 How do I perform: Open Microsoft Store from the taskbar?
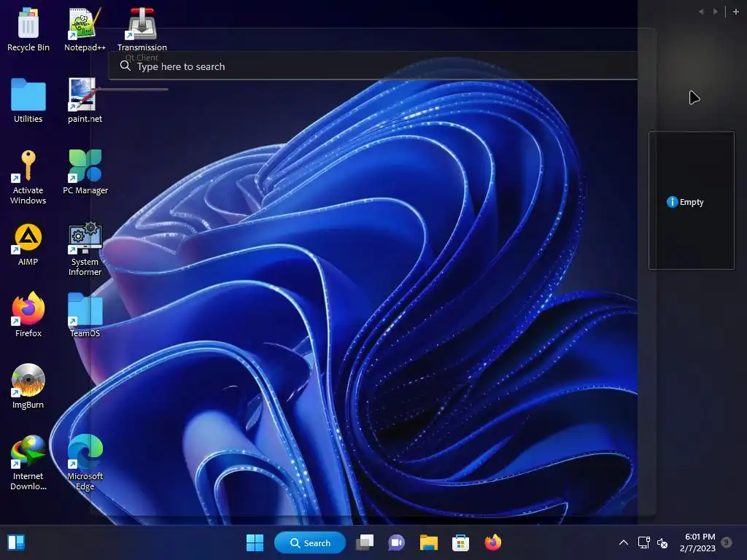[461, 542]
